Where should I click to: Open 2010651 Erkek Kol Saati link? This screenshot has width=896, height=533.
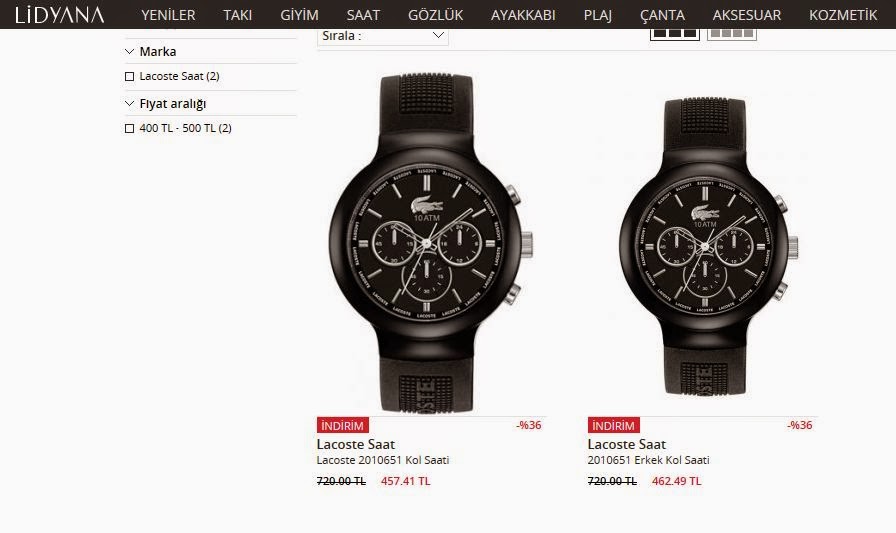pyautogui.click(x=649, y=460)
